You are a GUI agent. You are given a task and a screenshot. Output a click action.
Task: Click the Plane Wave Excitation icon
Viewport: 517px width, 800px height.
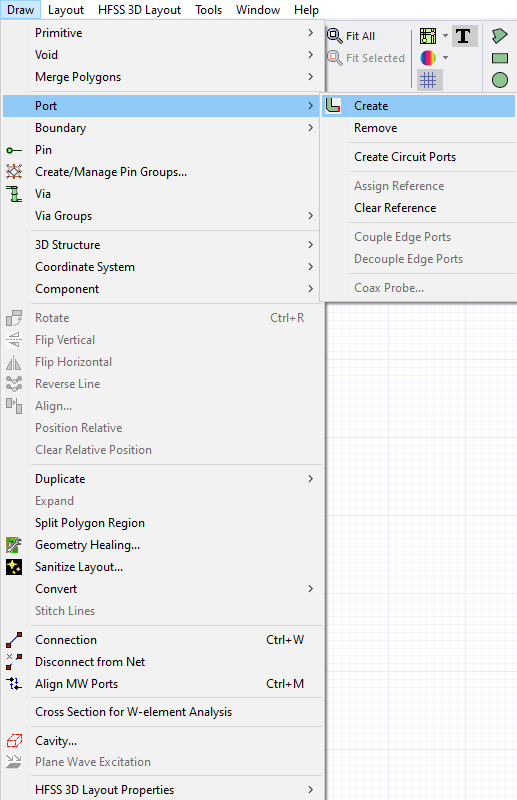click(x=14, y=762)
